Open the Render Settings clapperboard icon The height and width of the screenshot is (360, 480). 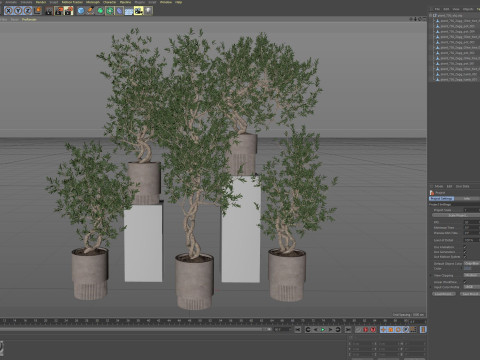pos(69,11)
